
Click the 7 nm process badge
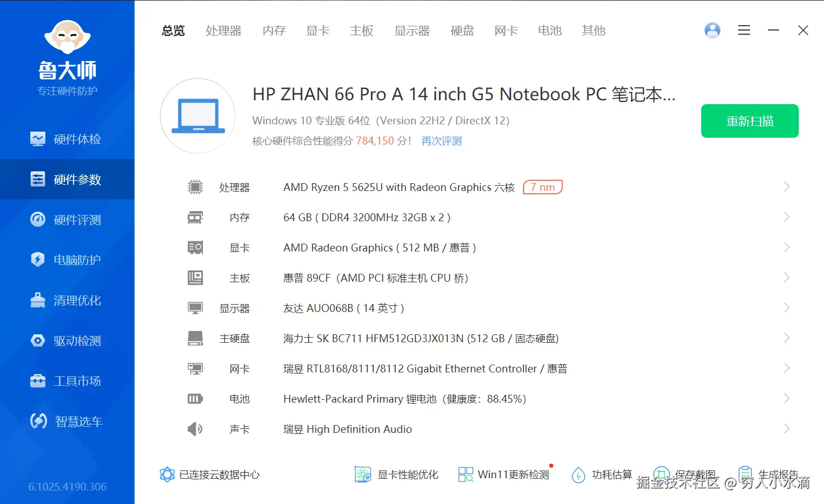click(x=543, y=187)
